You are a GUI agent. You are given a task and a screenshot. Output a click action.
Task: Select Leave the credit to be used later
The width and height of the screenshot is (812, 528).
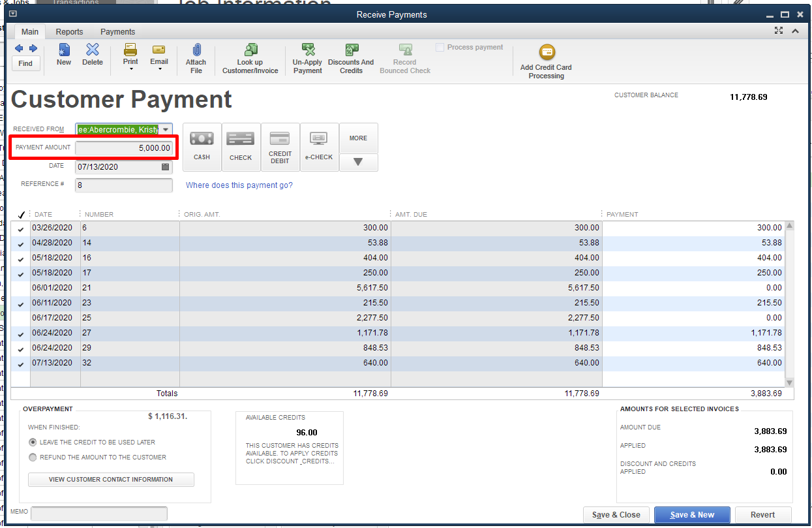pos(33,442)
